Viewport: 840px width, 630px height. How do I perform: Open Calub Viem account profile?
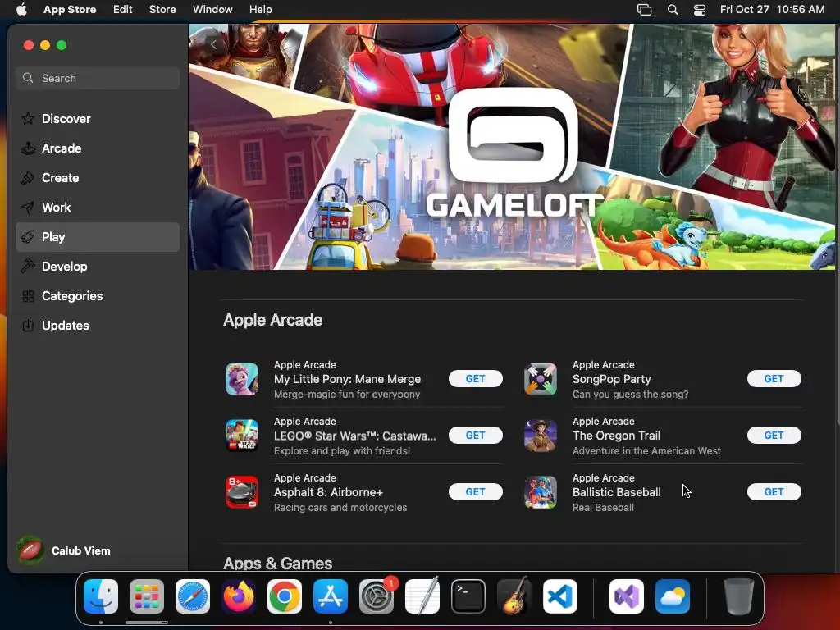[x=64, y=550]
